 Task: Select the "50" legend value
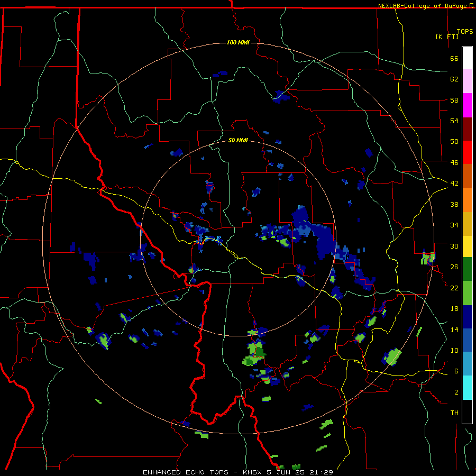pos(454,142)
